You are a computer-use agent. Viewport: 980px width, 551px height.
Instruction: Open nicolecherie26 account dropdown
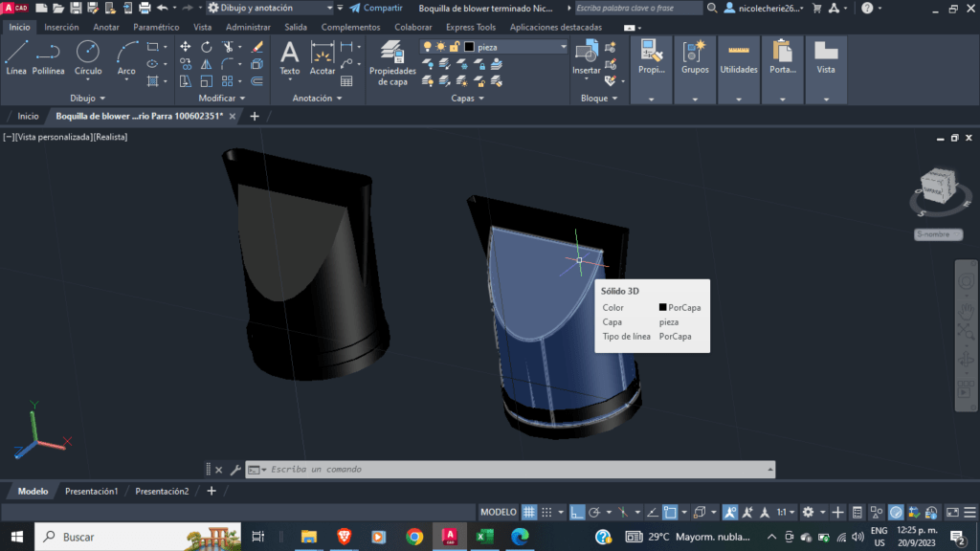point(764,8)
